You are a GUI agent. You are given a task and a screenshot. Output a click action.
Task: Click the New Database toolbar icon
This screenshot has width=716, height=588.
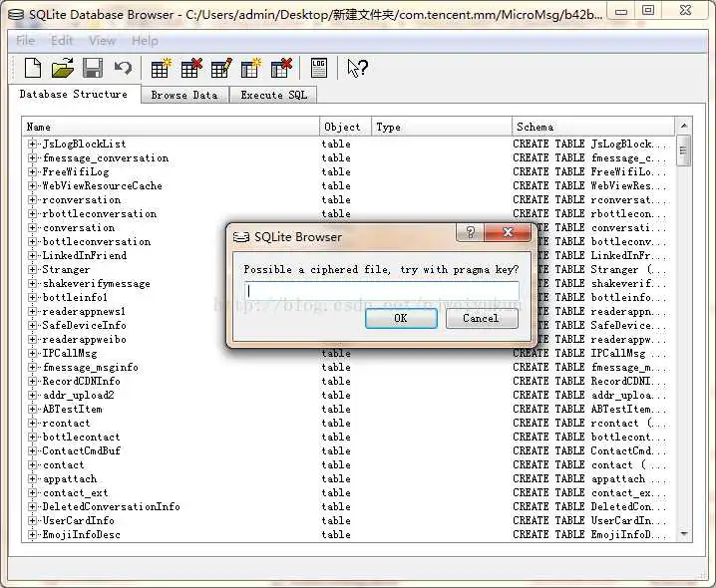pos(33,69)
